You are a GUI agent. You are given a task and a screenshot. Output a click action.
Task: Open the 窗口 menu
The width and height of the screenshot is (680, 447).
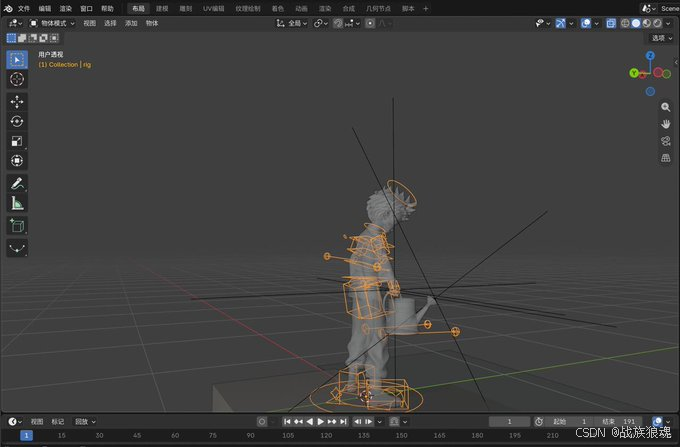86,9
